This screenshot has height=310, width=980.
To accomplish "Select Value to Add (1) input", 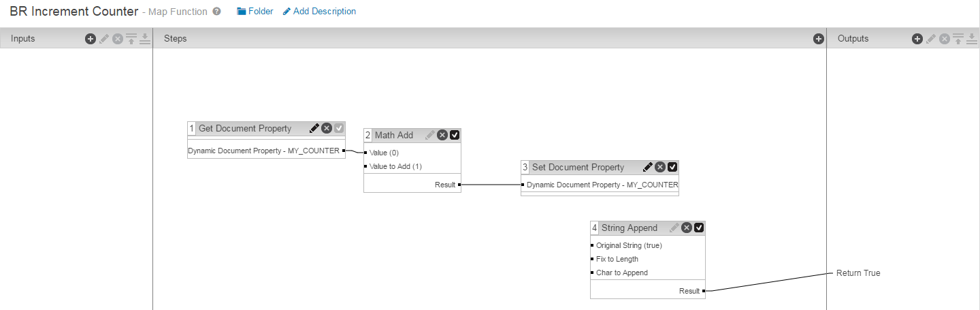I will click(395, 166).
